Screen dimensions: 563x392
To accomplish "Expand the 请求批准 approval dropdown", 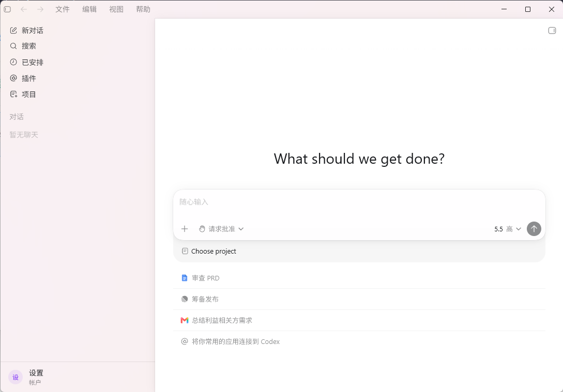I will point(221,229).
